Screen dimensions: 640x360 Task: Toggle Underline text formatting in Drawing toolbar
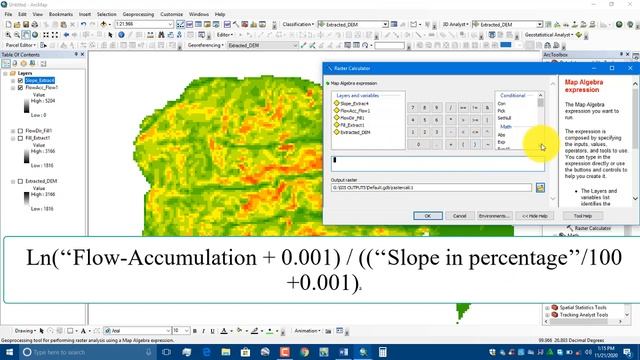212,331
